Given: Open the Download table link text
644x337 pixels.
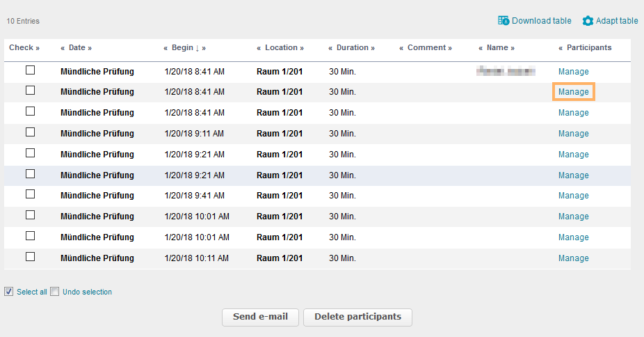Looking at the screenshot, I should pos(541,21).
